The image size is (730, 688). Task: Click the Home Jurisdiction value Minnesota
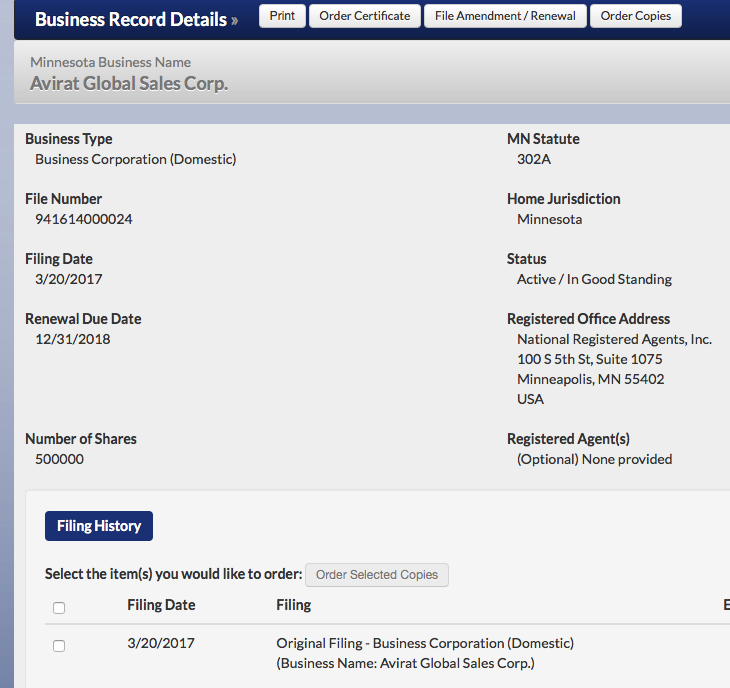tap(549, 219)
